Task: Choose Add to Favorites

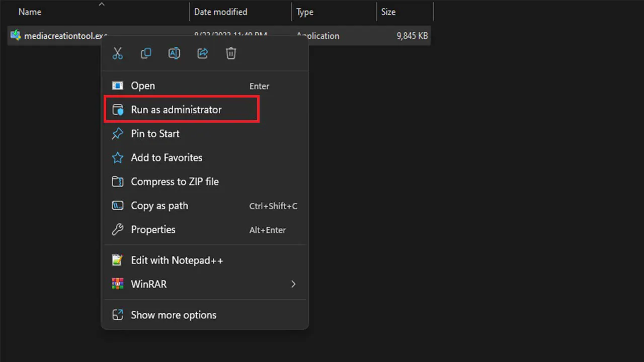Action: (x=167, y=158)
